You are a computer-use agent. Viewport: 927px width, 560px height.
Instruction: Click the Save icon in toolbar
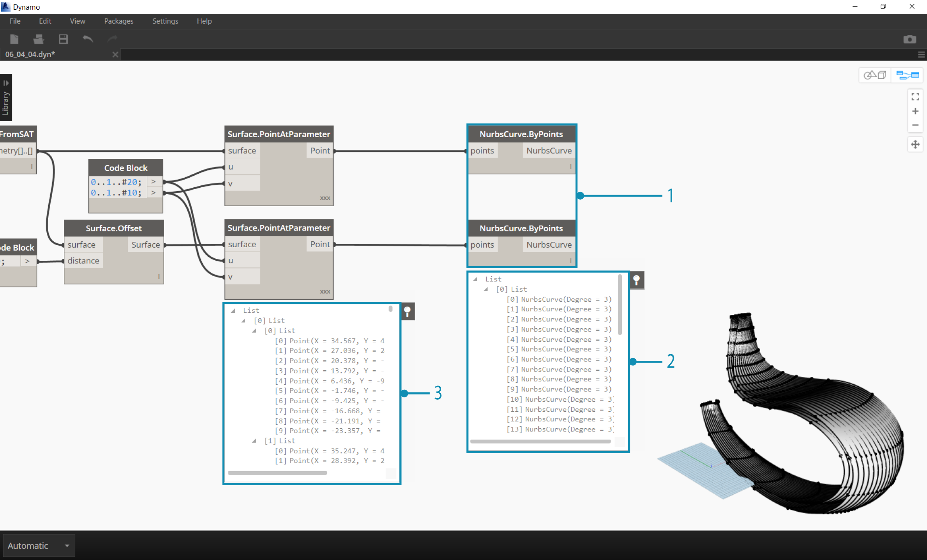pyautogui.click(x=64, y=39)
